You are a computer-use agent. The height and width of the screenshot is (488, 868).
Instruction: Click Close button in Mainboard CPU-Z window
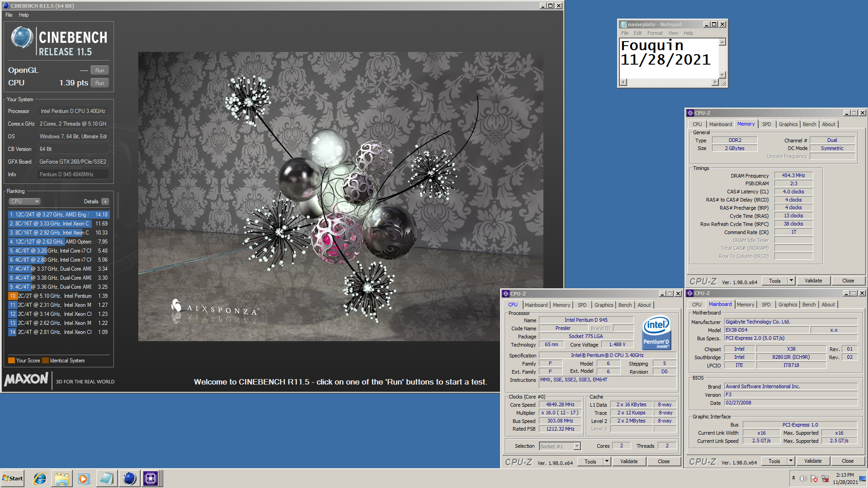point(848,461)
